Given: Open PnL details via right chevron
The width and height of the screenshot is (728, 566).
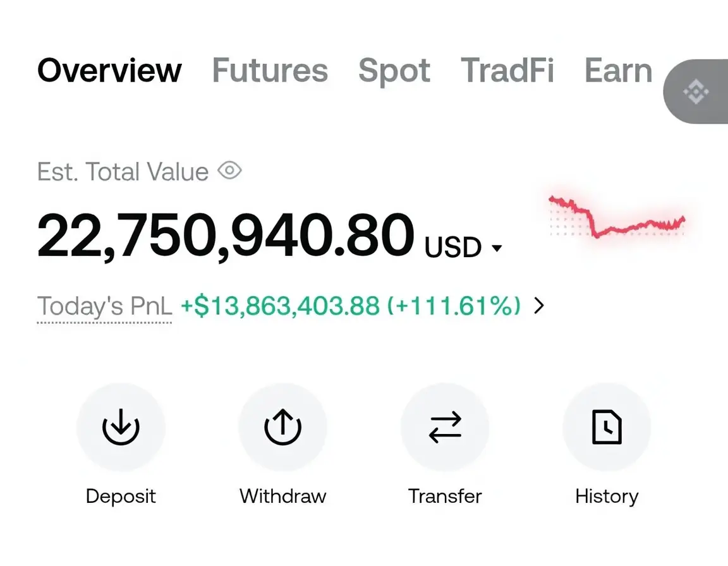Looking at the screenshot, I should point(538,305).
